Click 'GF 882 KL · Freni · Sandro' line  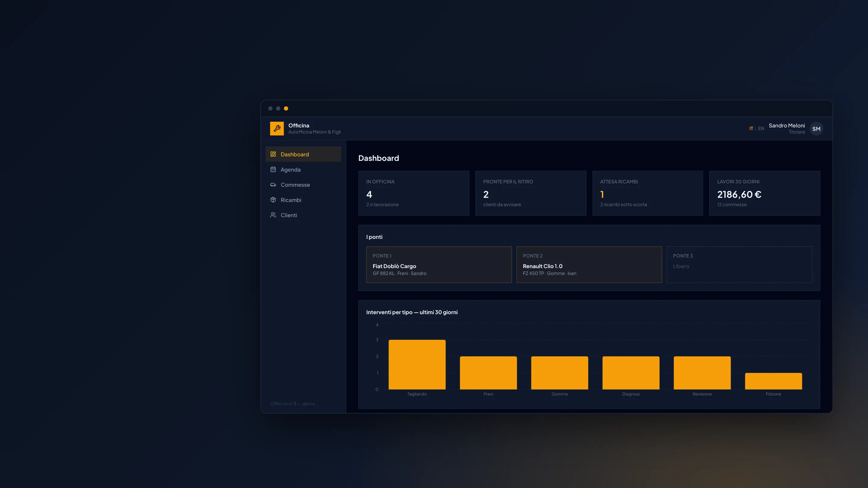[x=399, y=274]
